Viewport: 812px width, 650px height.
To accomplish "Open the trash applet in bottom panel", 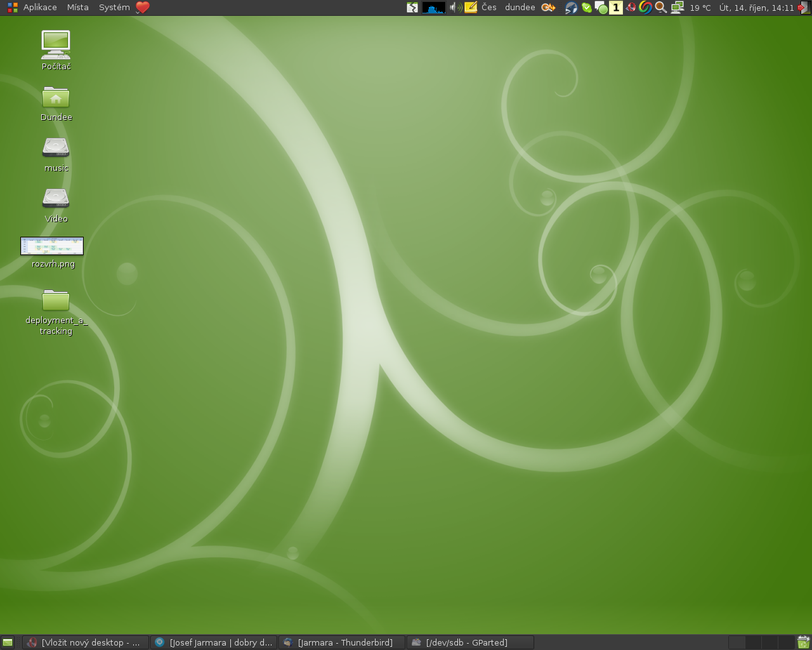I will pyautogui.click(x=803, y=642).
